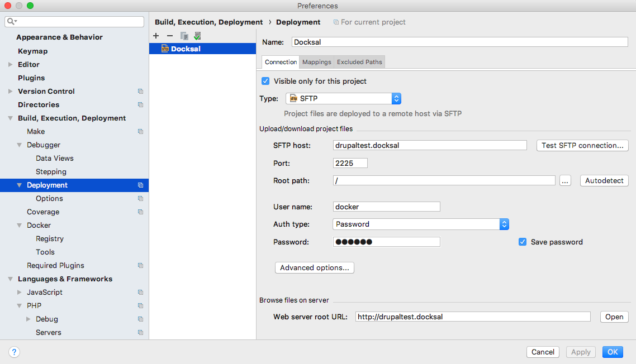Open the Auth type dropdown

click(420, 224)
